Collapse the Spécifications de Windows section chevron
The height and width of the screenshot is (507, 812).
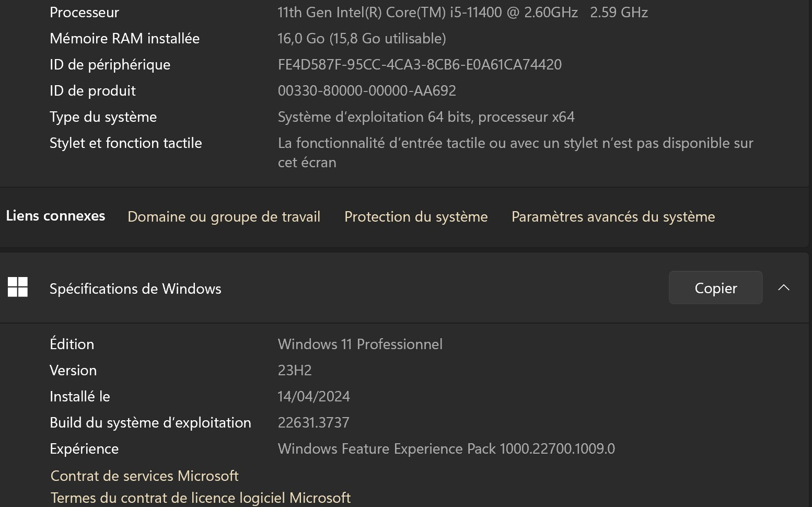pyautogui.click(x=783, y=287)
